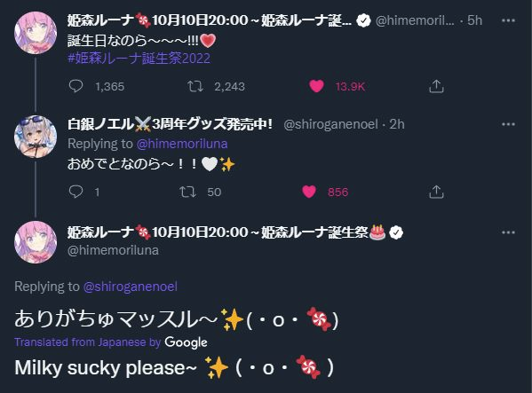
Task: Retweet the birthday tweet with 2,243 retweets
Action: tap(195, 86)
